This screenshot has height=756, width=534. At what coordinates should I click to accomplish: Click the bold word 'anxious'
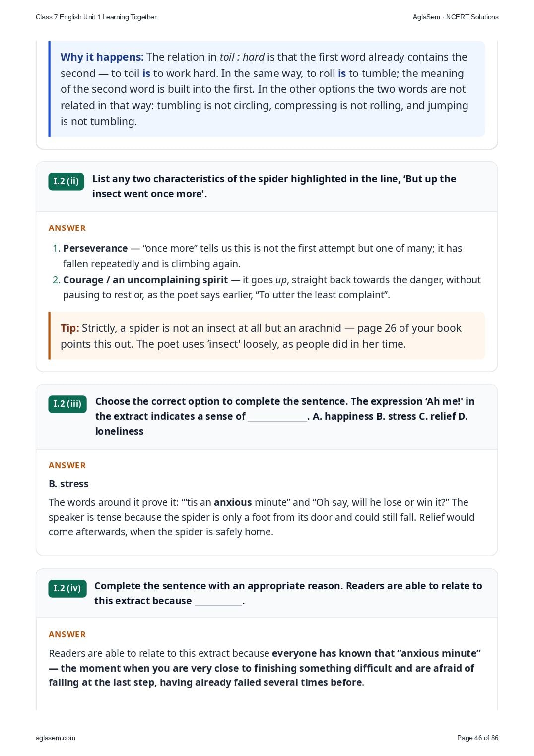pos(233,502)
